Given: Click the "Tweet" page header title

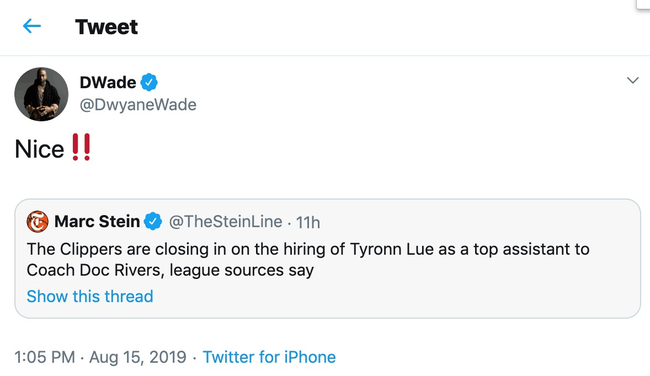Looking at the screenshot, I should click(106, 27).
